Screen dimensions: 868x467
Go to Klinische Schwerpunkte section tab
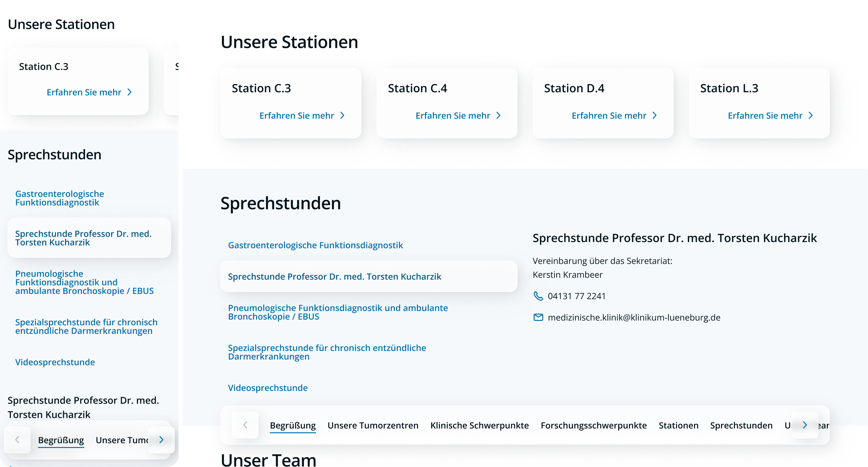479,425
